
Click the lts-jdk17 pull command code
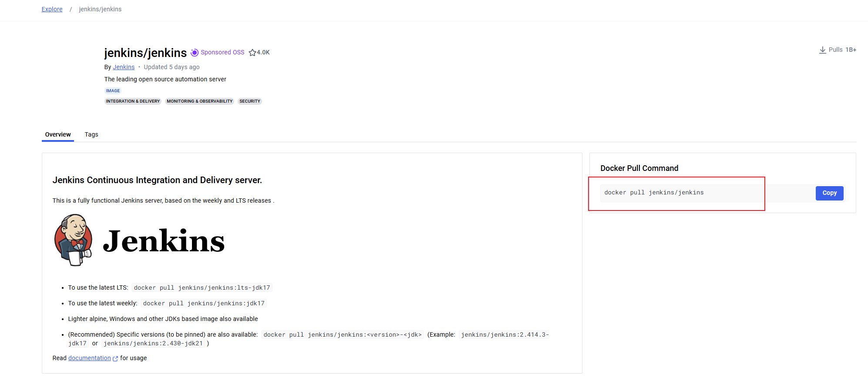coord(202,288)
